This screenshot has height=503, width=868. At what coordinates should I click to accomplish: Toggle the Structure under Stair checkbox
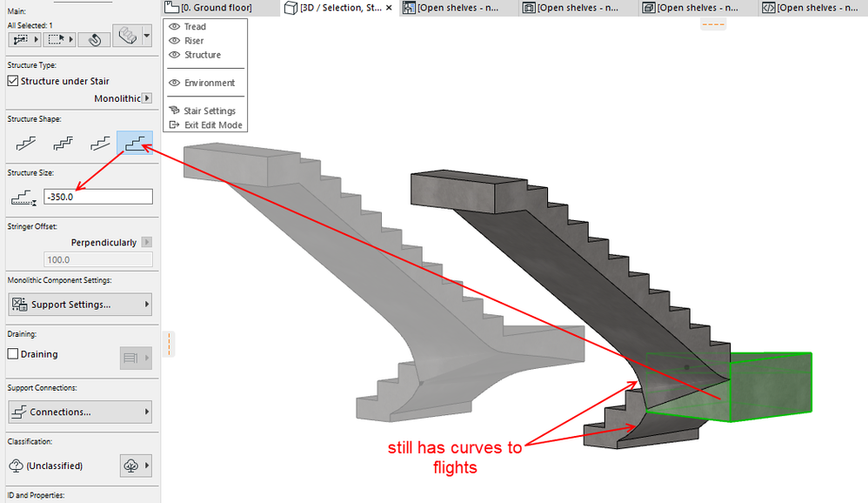(13, 81)
